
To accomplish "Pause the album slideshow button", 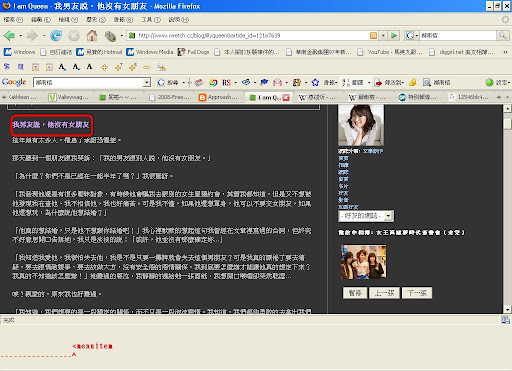I will point(355,293).
